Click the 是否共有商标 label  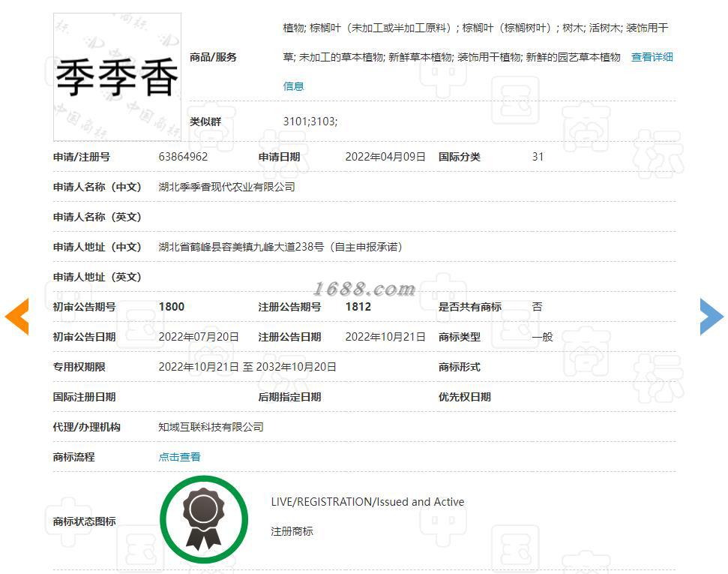470,307
